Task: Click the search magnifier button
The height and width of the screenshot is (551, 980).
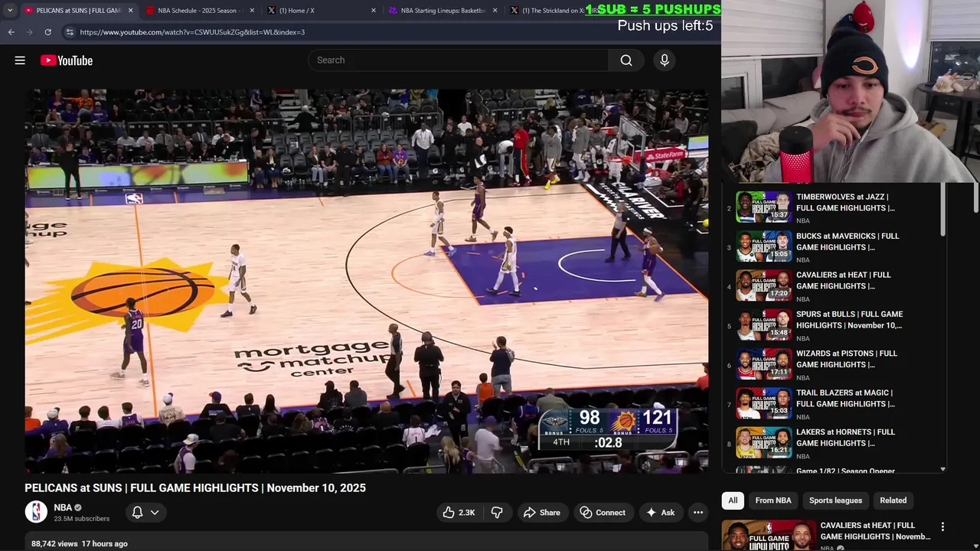Action: point(626,60)
